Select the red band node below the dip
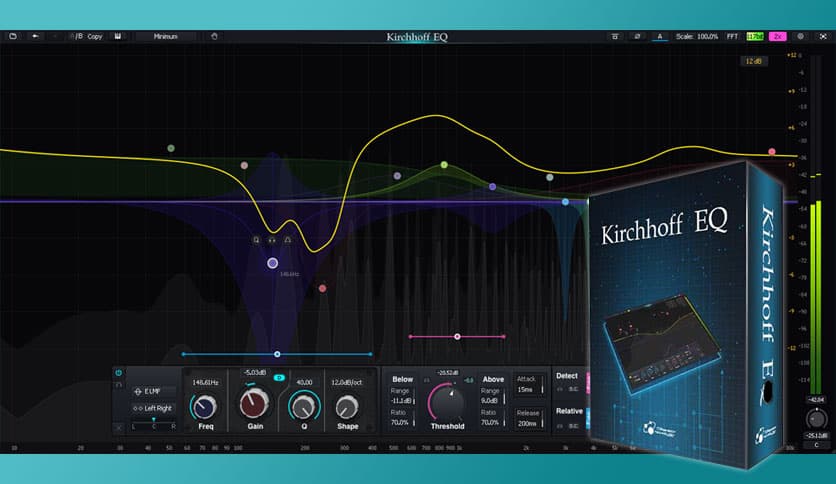Image resolution: width=836 pixels, height=484 pixels. (322, 288)
